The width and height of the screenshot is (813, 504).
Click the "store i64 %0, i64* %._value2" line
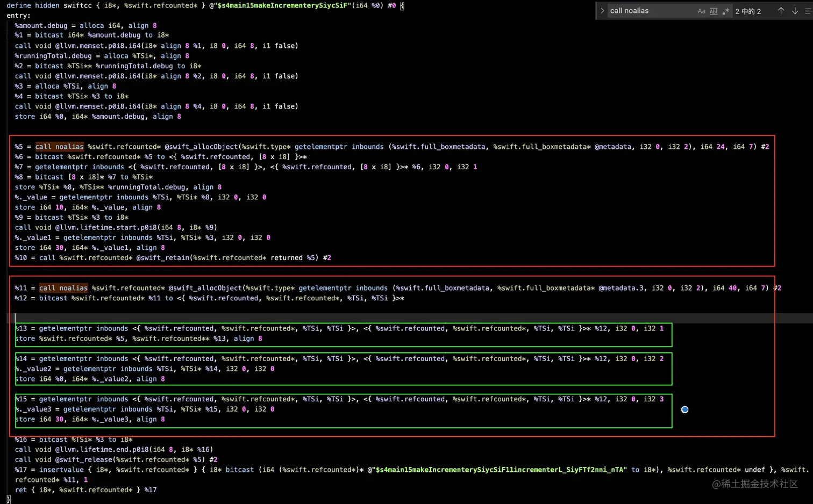90,379
